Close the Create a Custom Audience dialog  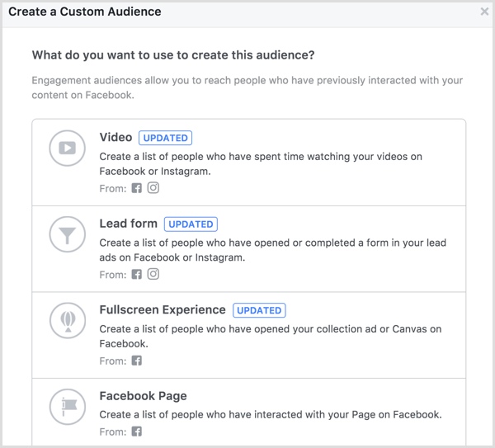coord(484,12)
